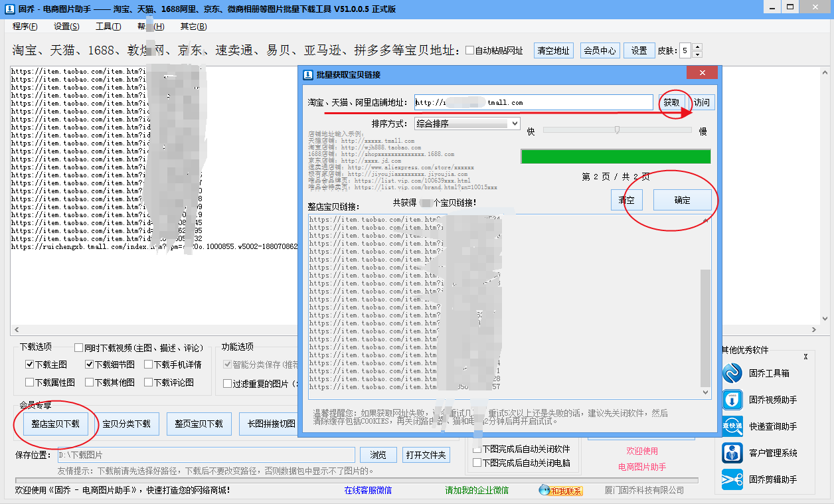Click the 访问 button

click(701, 102)
